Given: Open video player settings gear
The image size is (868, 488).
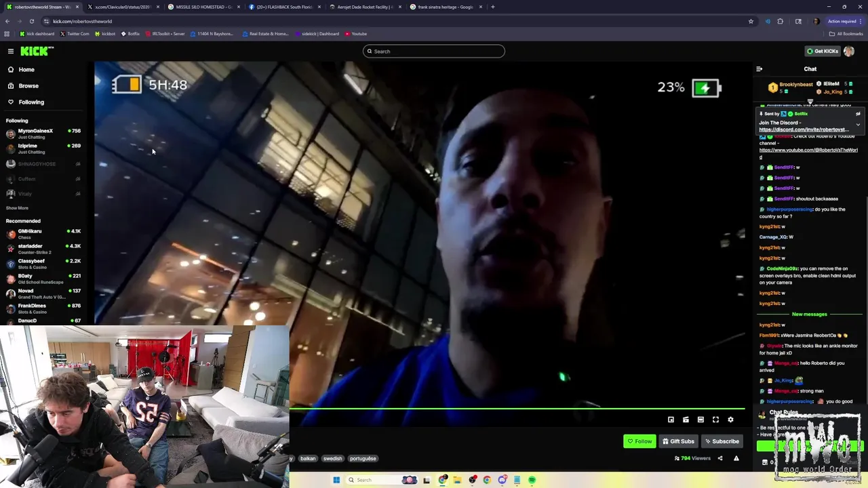Looking at the screenshot, I should (x=730, y=420).
